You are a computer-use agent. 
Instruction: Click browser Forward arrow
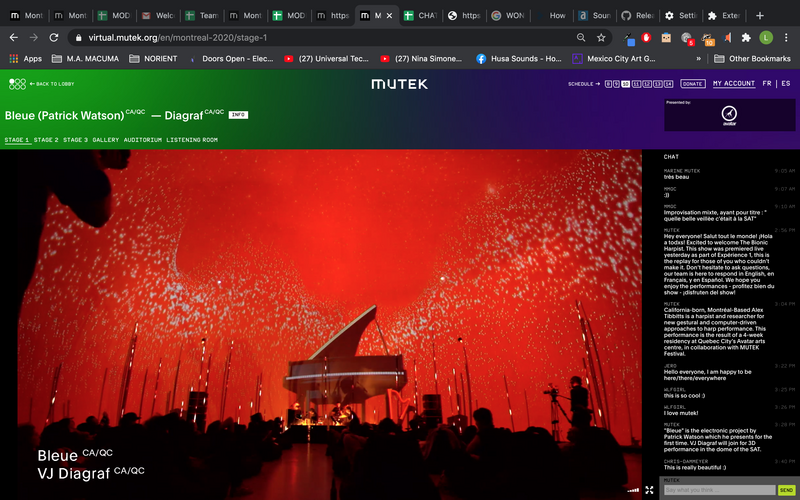coord(34,37)
